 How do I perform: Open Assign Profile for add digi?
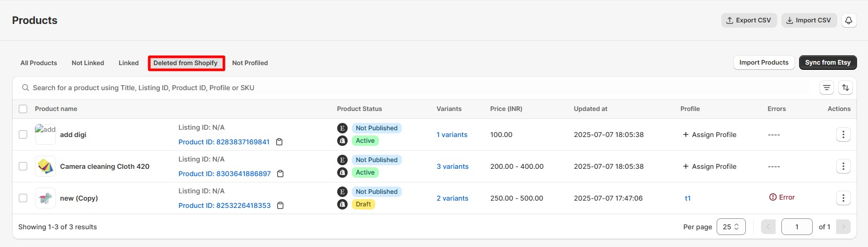[709, 134]
